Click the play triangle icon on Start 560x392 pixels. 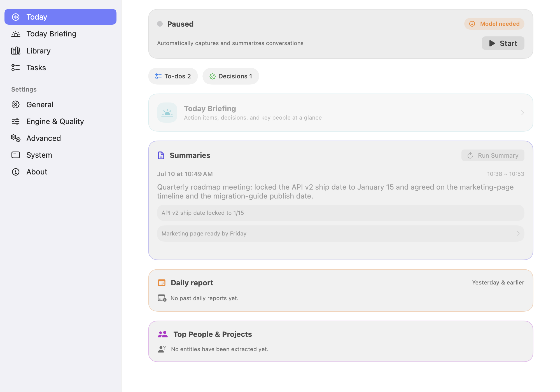[492, 43]
